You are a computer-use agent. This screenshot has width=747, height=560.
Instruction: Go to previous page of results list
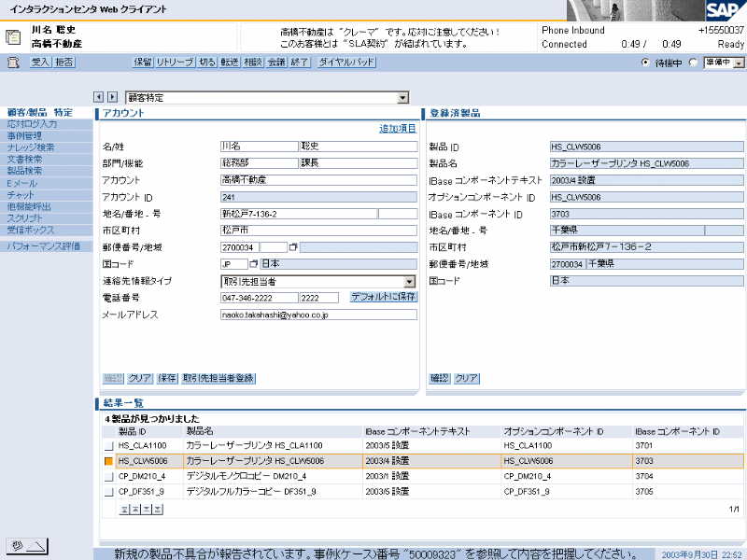[135, 510]
